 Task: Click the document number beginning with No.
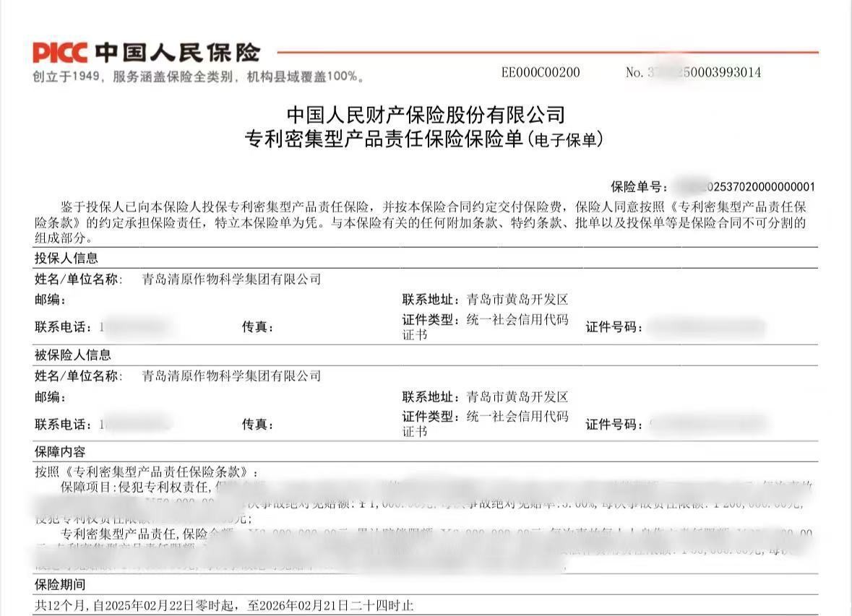692,72
